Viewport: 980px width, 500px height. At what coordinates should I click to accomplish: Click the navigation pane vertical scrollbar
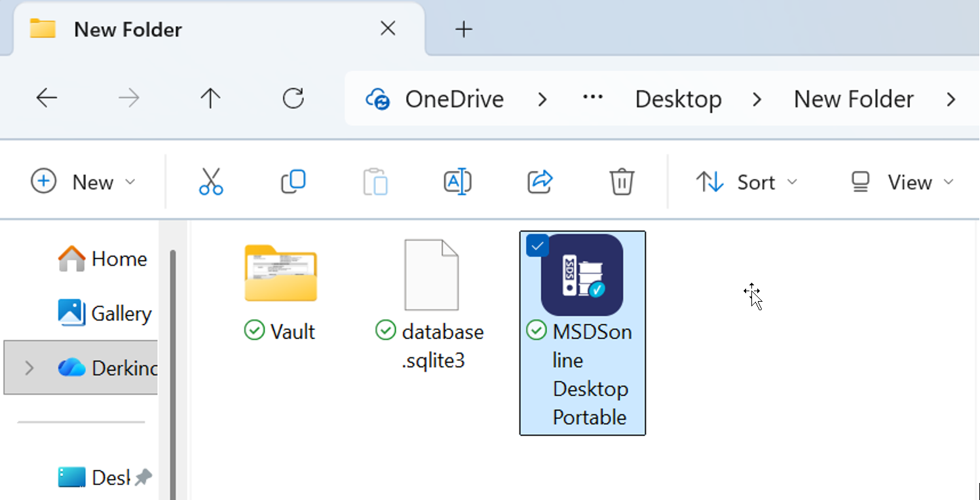point(173,374)
